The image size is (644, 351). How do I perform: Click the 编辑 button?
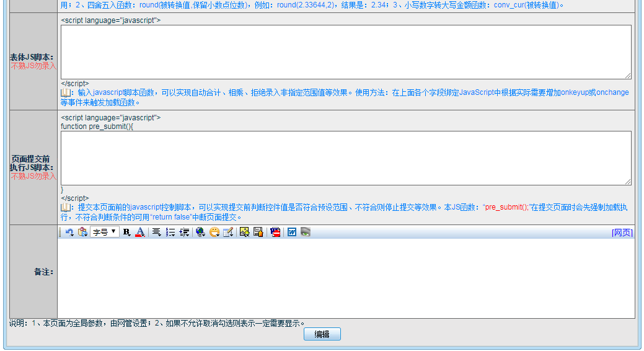click(x=322, y=334)
